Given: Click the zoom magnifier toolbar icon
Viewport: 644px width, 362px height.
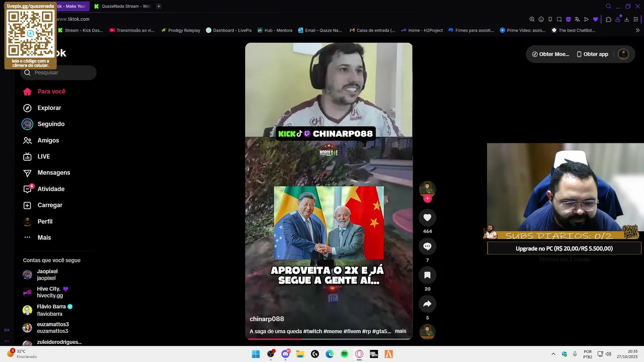Looking at the screenshot, I should [532, 19].
